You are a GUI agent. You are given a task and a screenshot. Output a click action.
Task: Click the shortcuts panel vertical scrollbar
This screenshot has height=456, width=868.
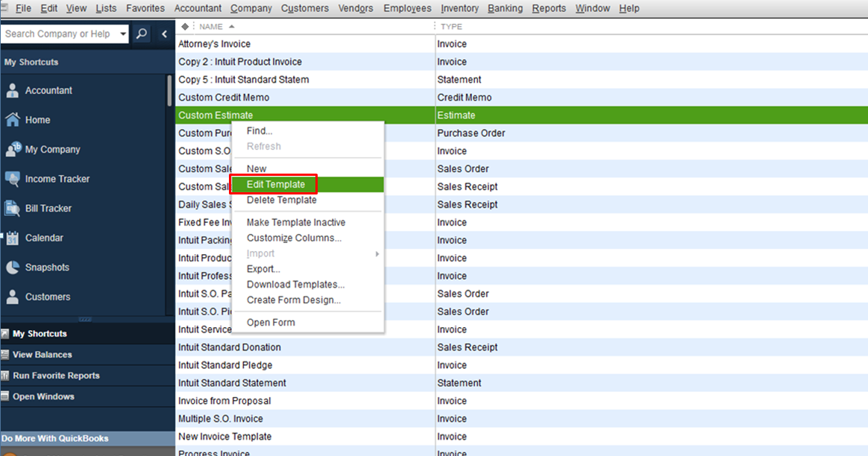coord(169,90)
